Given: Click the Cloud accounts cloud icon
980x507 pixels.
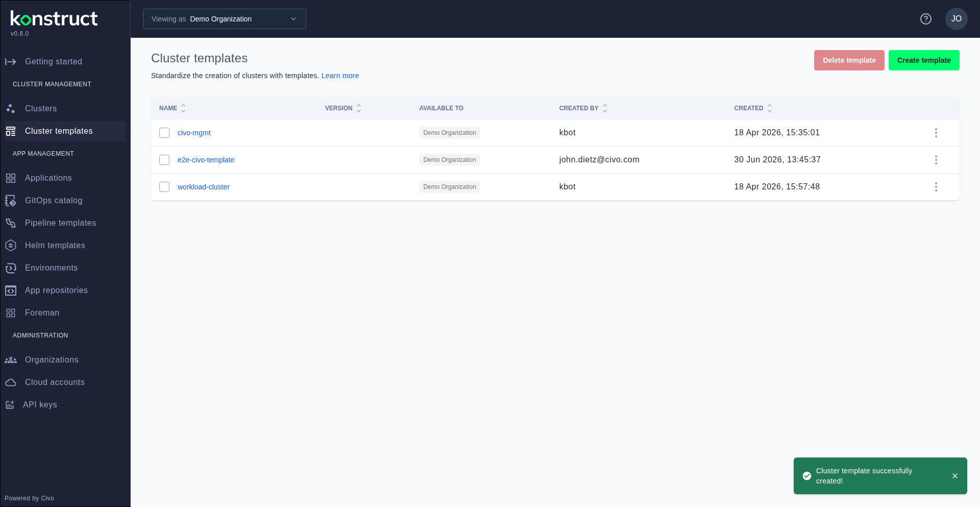Looking at the screenshot, I should pyautogui.click(x=11, y=382).
